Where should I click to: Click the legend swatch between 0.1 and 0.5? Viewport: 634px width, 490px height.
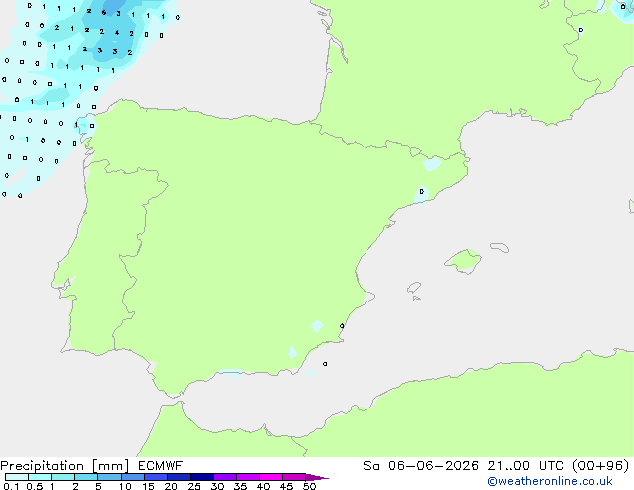coord(17,477)
